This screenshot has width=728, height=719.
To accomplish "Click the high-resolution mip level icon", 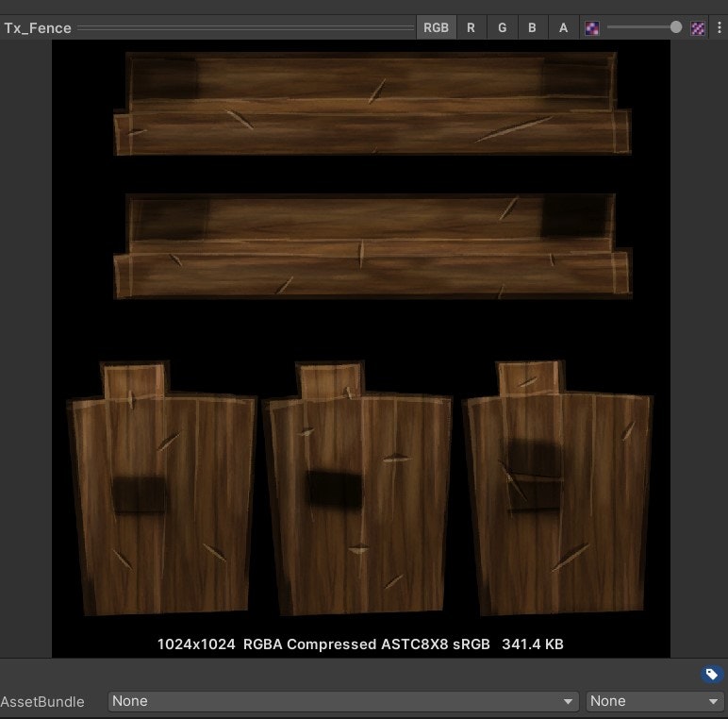I will (698, 28).
